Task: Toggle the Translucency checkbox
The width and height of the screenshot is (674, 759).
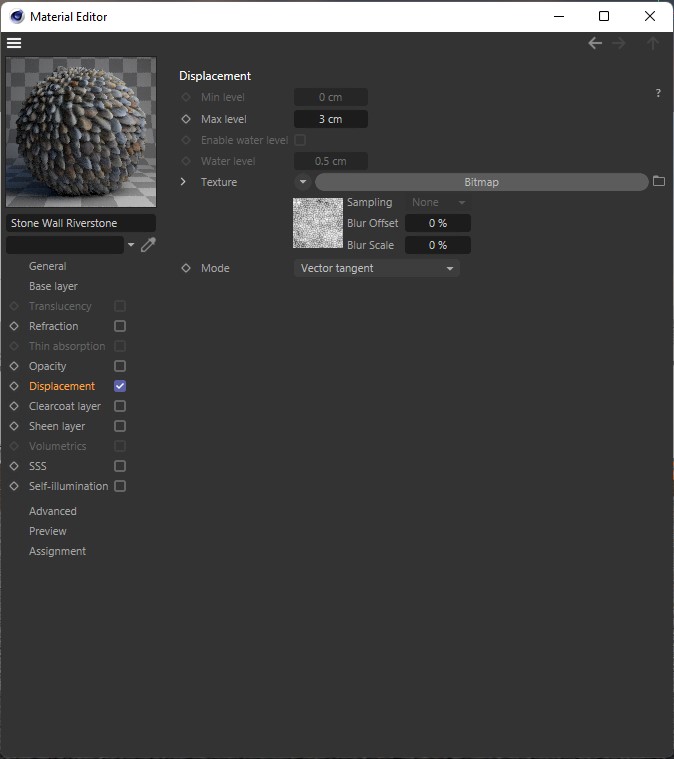Action: [120, 306]
